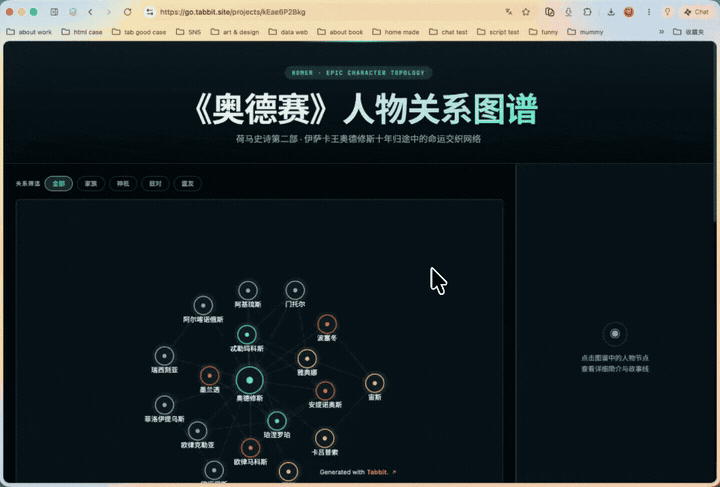Click the 《奥德赛》人物关系图谱 heading

(x=364, y=109)
